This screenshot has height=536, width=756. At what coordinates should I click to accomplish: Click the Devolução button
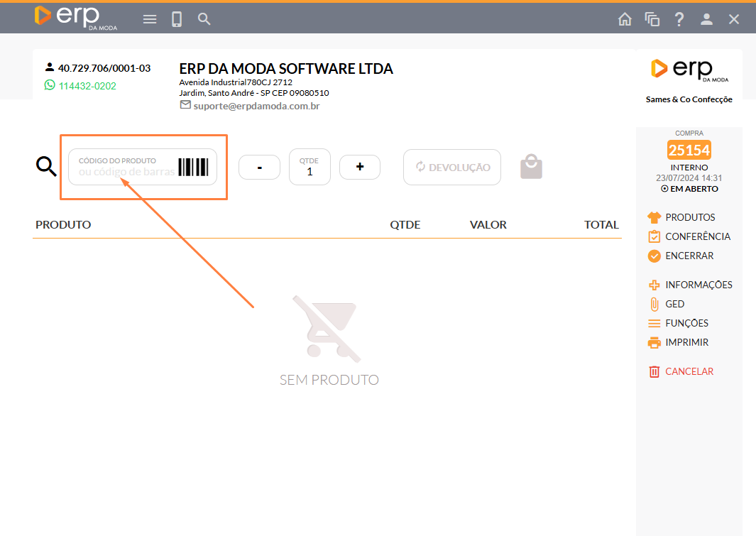(x=452, y=167)
